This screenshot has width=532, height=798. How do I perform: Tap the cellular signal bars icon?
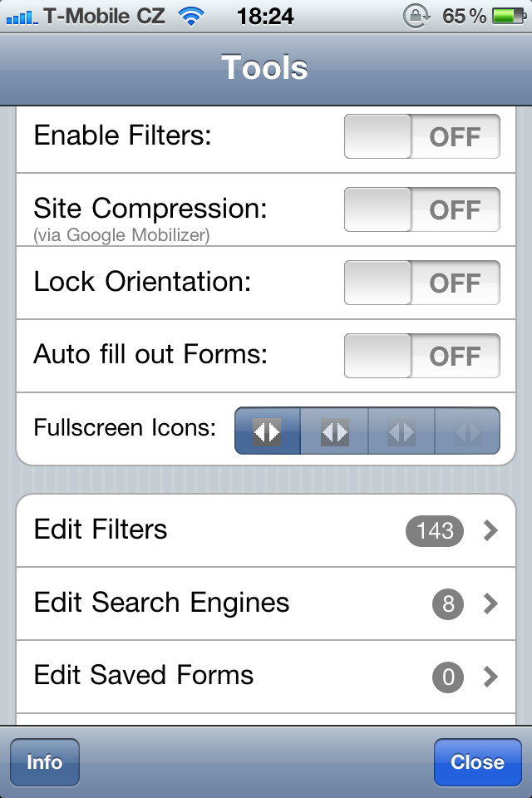(22, 17)
